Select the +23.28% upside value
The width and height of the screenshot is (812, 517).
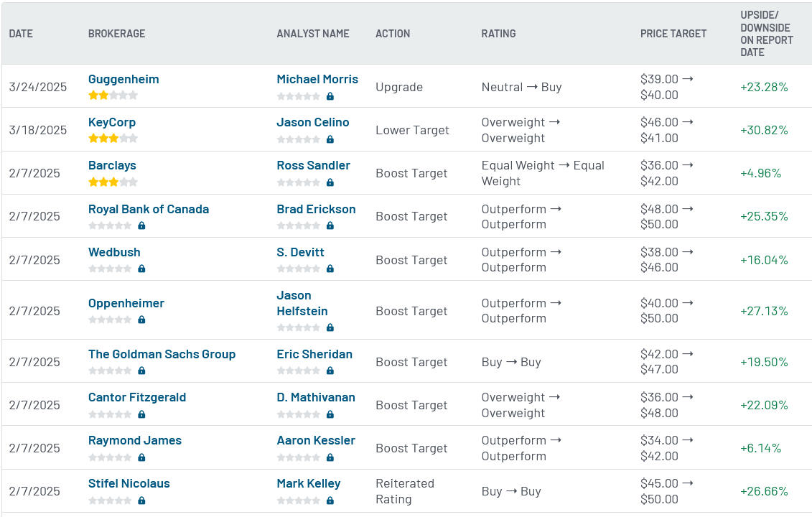(764, 87)
